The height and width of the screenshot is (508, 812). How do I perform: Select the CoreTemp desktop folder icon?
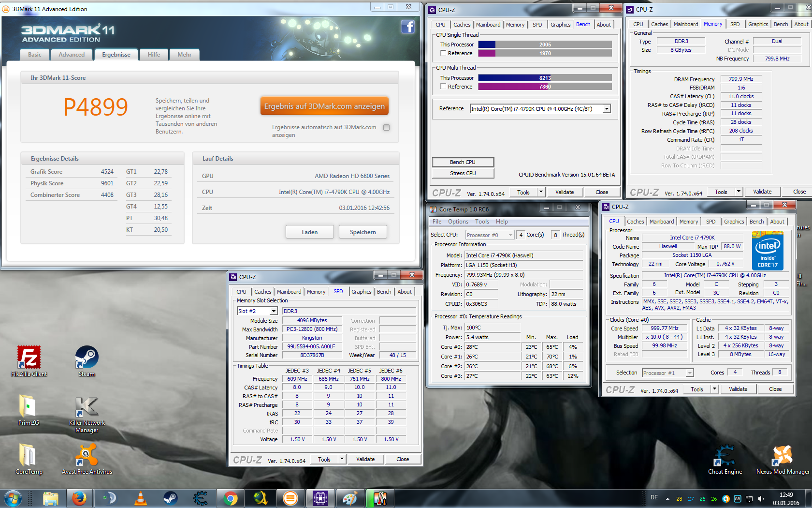pos(29,459)
